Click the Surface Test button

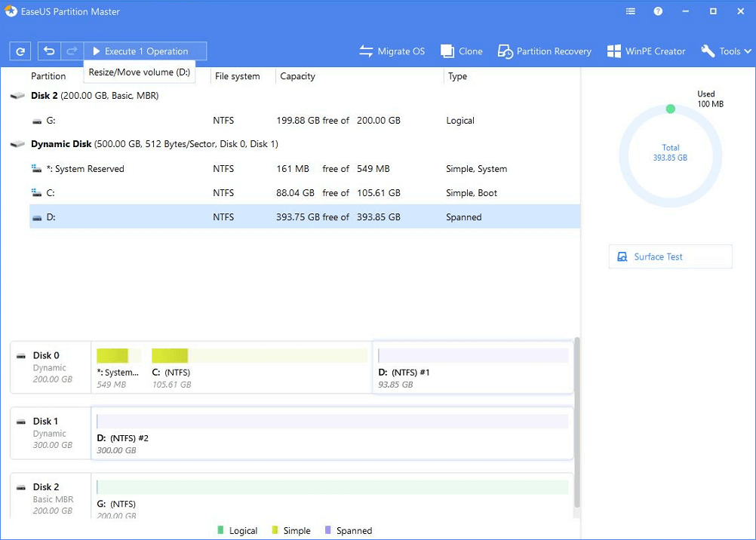tap(670, 256)
